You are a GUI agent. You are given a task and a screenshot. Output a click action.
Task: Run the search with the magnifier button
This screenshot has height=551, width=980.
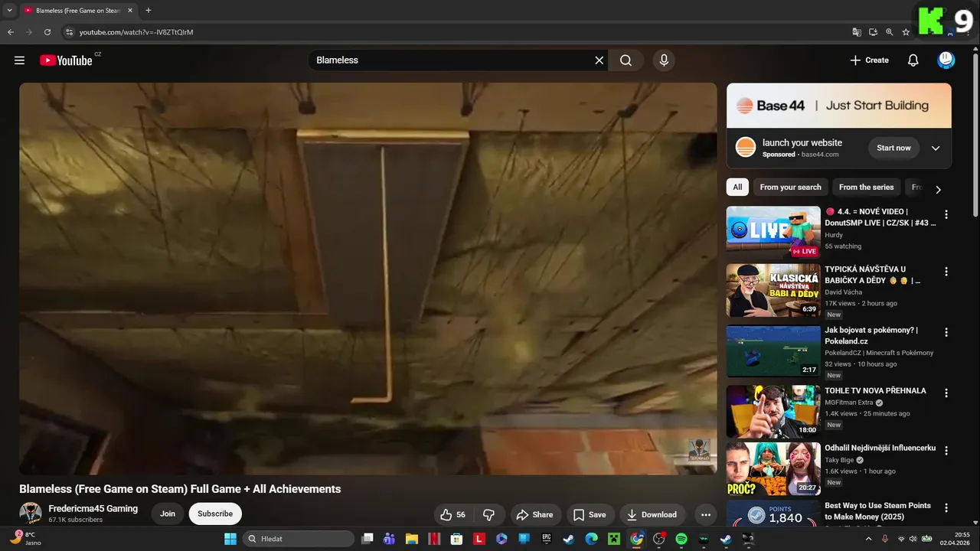(x=626, y=60)
